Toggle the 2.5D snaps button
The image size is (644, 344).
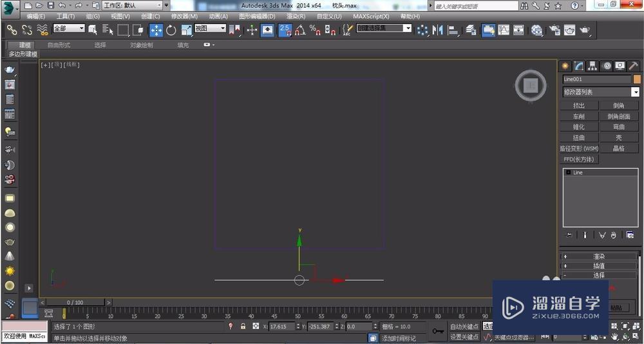pyautogui.click(x=285, y=30)
